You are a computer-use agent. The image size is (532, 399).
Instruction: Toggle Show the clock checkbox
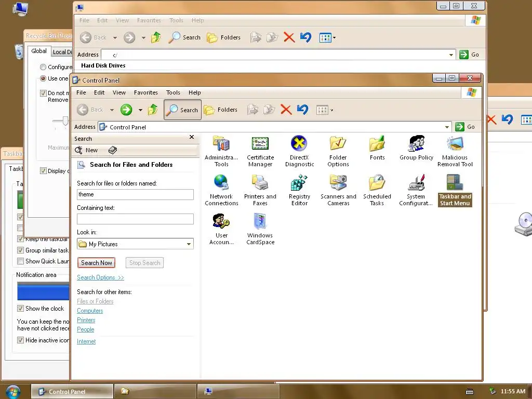coord(20,309)
